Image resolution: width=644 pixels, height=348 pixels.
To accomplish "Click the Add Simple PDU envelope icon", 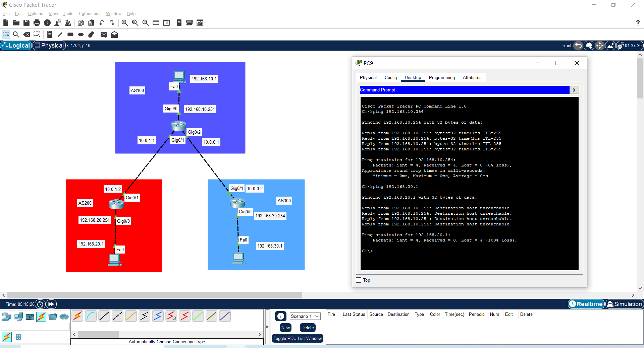I will click(x=104, y=34).
